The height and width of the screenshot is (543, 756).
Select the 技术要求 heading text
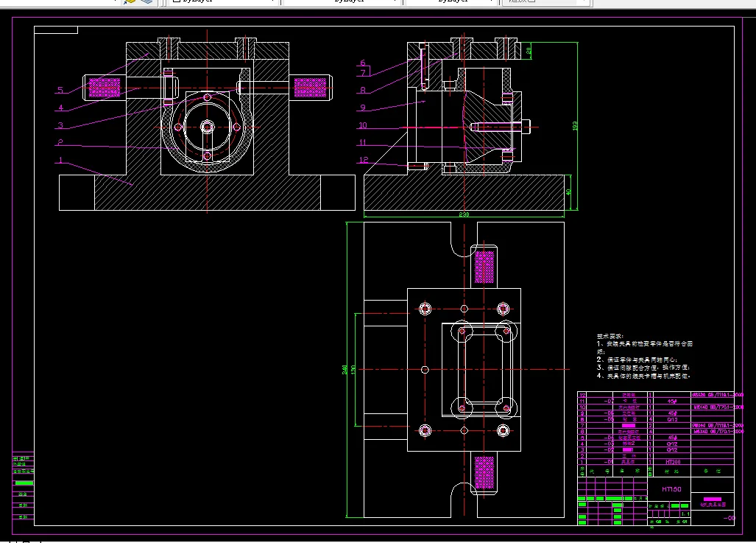(610, 337)
